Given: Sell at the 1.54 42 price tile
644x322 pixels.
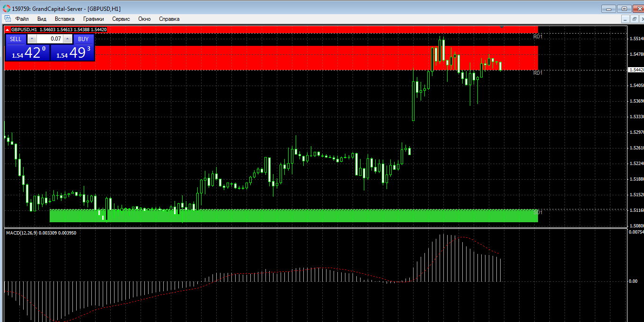Looking at the screenshot, I should click(x=27, y=52).
